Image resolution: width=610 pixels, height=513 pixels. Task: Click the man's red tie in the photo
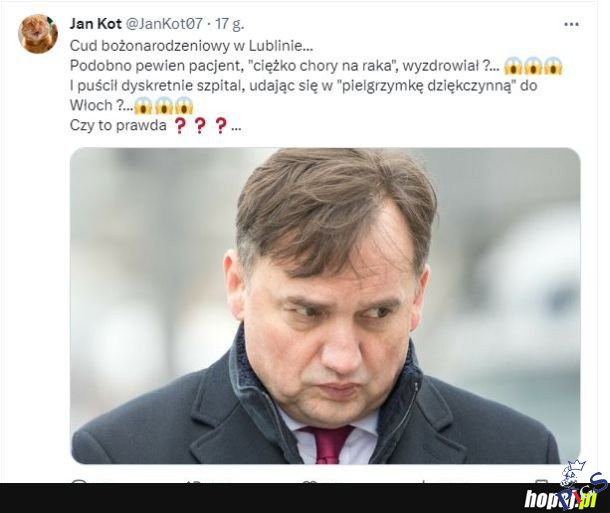point(328,444)
